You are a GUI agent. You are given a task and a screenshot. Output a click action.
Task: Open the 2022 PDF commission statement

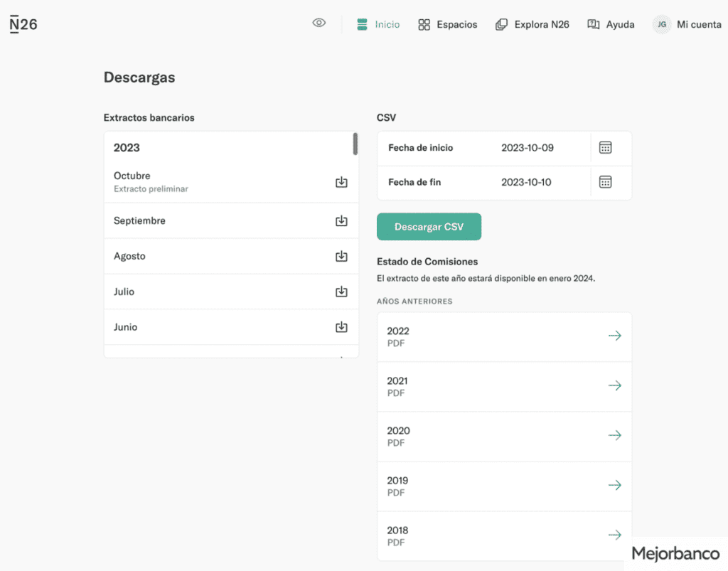click(504, 336)
